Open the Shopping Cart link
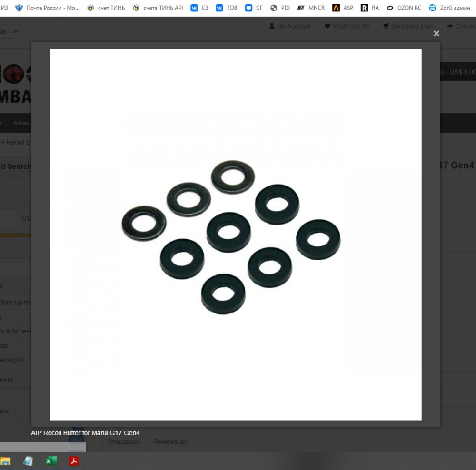 [x=408, y=26]
